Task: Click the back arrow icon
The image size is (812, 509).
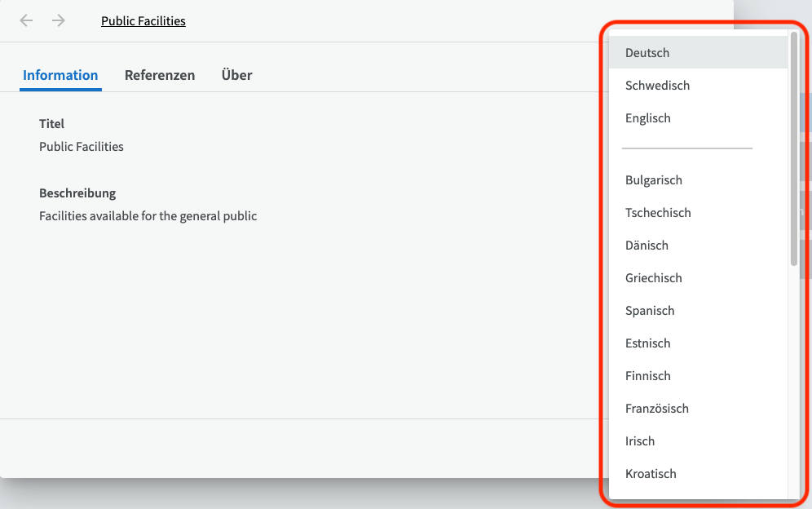Action: click(26, 21)
